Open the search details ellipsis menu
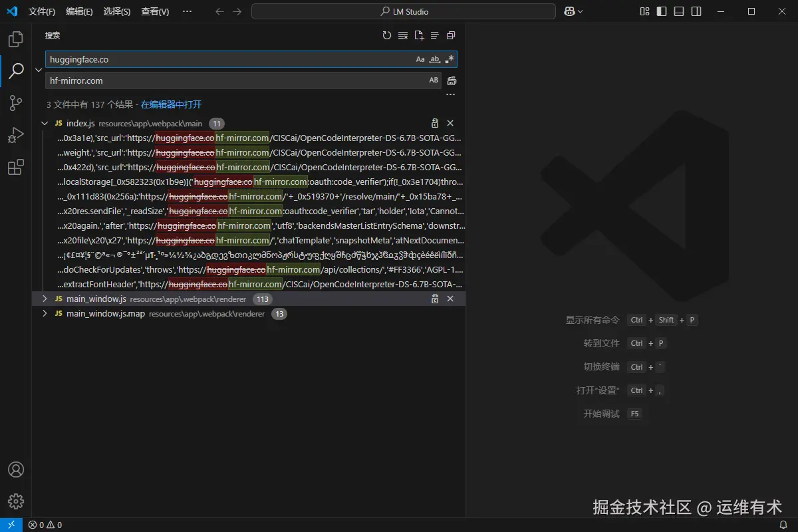This screenshot has width=798, height=532. 451,94
